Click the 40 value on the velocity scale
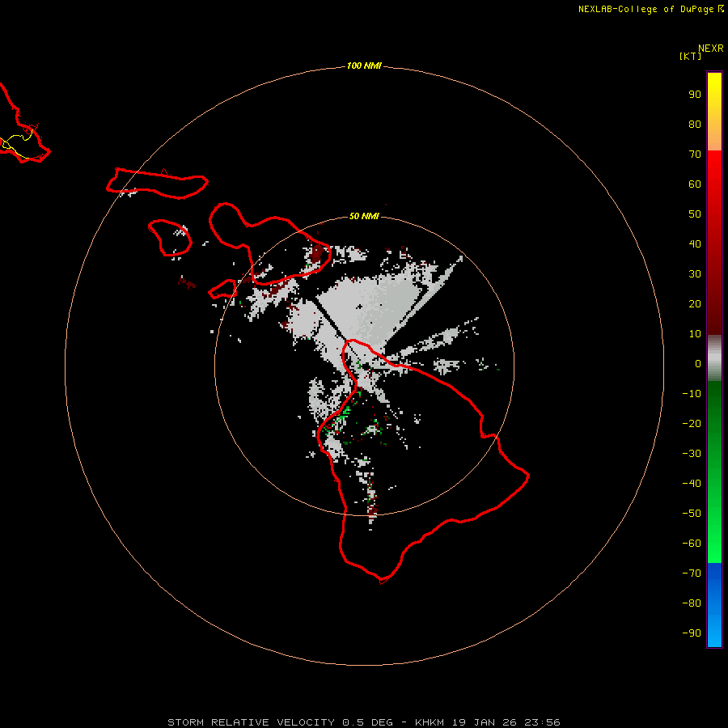The image size is (728, 728). pyautogui.click(x=695, y=244)
